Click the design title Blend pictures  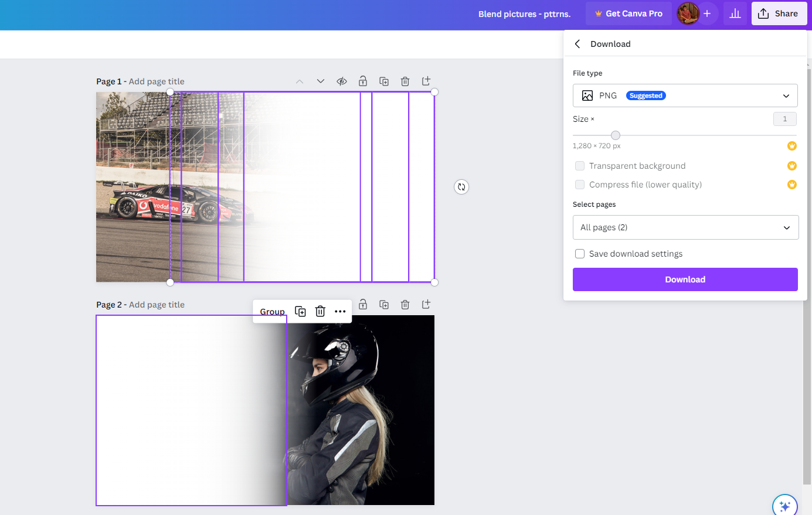point(524,14)
